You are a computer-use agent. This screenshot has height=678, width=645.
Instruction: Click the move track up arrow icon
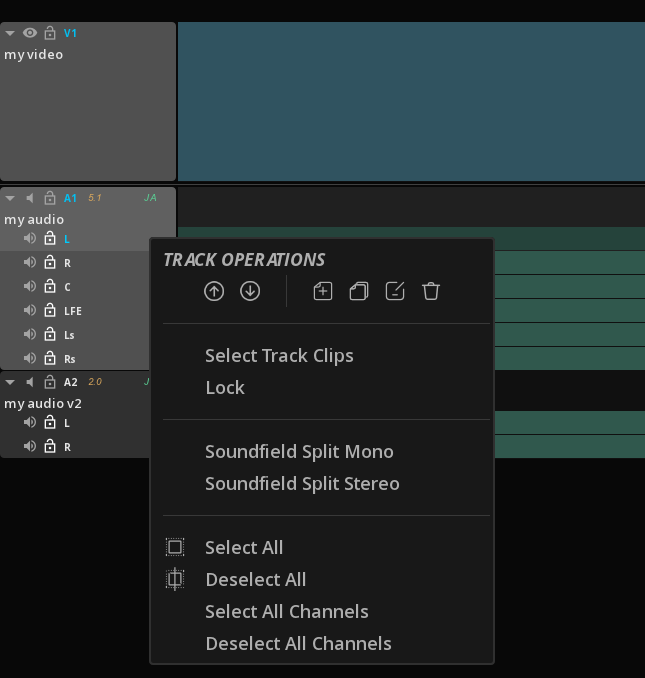[214, 291]
